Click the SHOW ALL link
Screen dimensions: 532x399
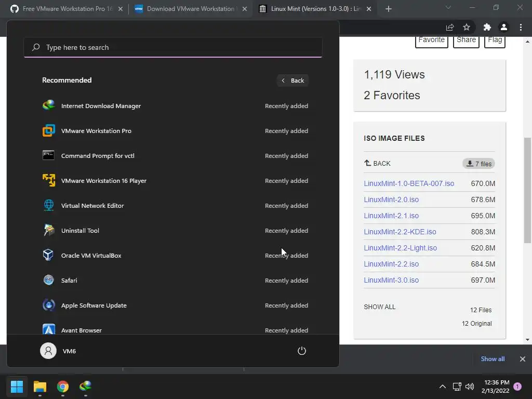(x=379, y=307)
